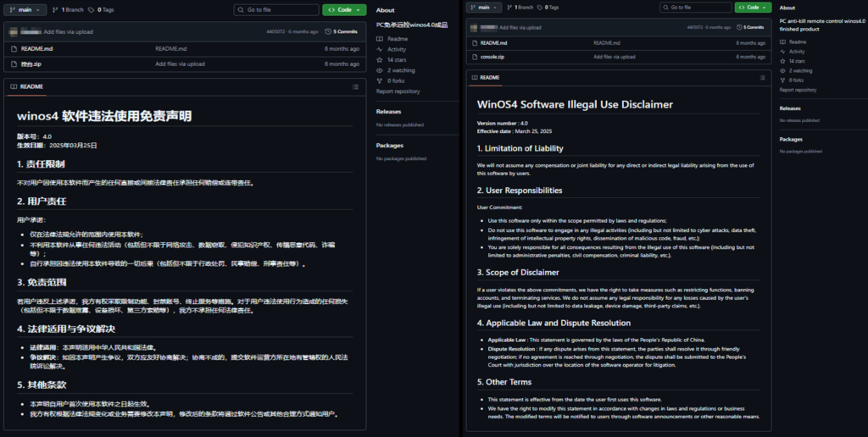Click README.md commit message on the right page

[607, 42]
